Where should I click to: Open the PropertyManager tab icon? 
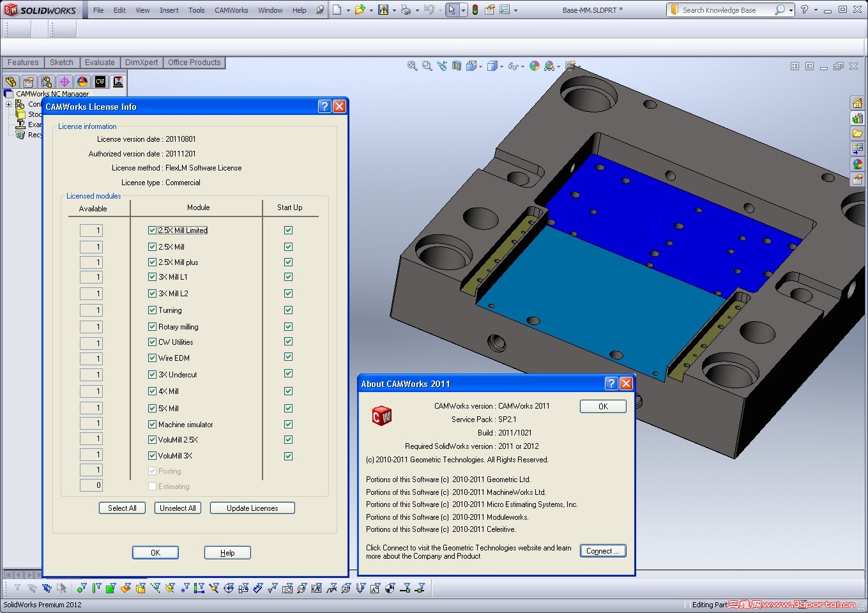coord(29,82)
